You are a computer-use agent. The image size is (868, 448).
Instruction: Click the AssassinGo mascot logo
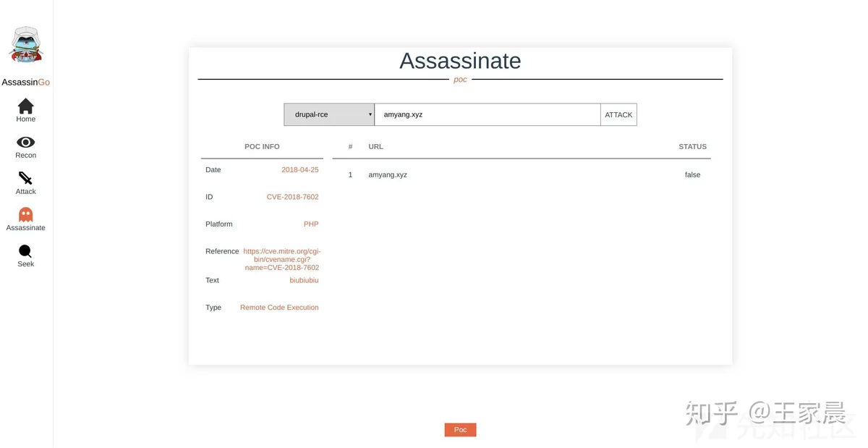click(x=26, y=45)
